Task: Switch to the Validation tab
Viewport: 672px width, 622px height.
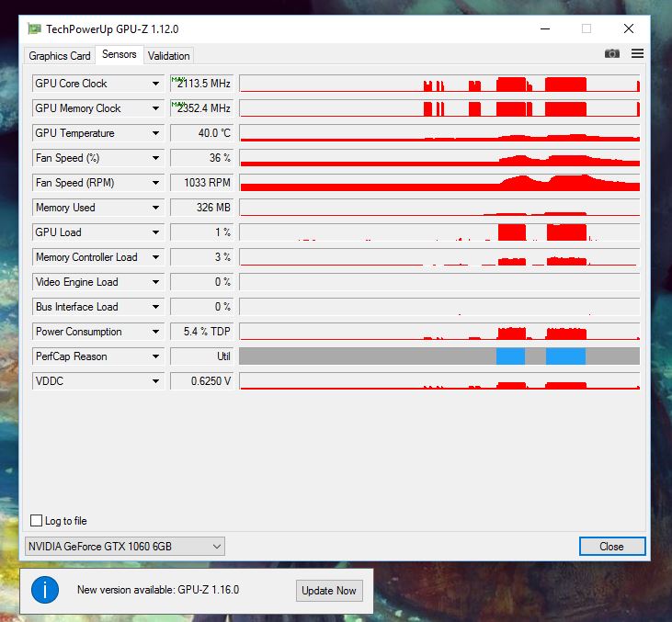Action: click(168, 56)
